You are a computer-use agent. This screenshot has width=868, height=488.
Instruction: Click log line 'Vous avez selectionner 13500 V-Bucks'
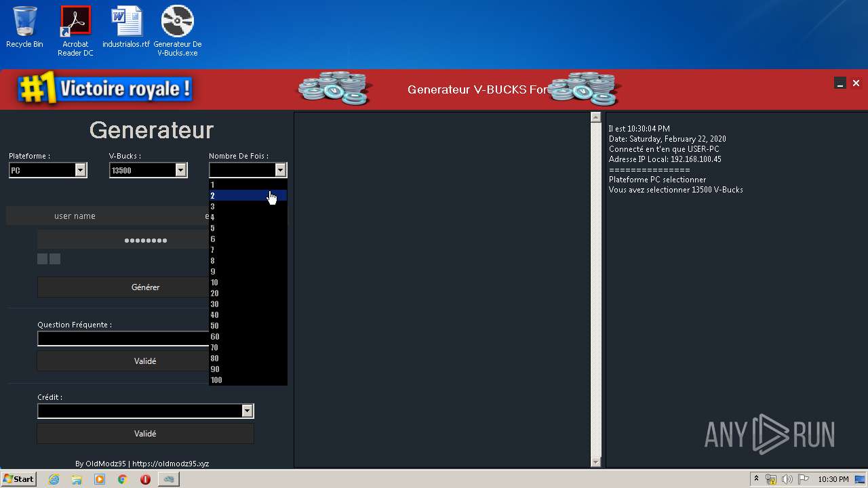(675, 190)
